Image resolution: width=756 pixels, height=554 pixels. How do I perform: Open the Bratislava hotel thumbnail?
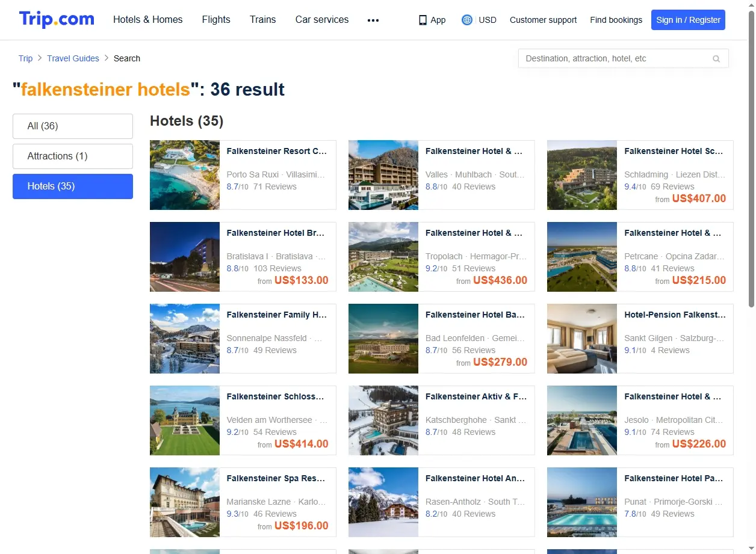[x=185, y=257]
